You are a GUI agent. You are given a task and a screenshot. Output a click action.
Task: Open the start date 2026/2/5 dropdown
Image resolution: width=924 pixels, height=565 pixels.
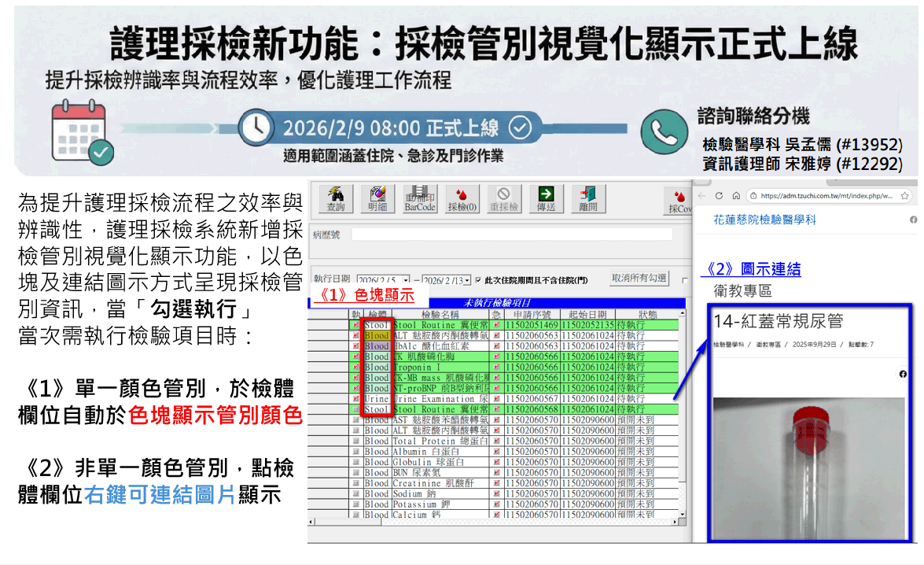pos(406,280)
